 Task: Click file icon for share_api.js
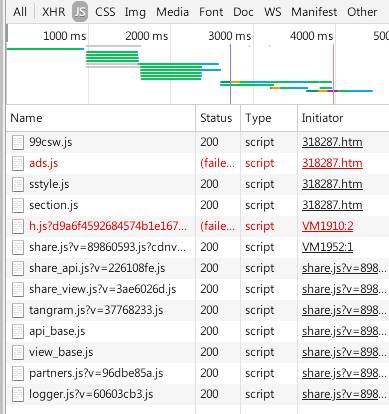coord(18,268)
